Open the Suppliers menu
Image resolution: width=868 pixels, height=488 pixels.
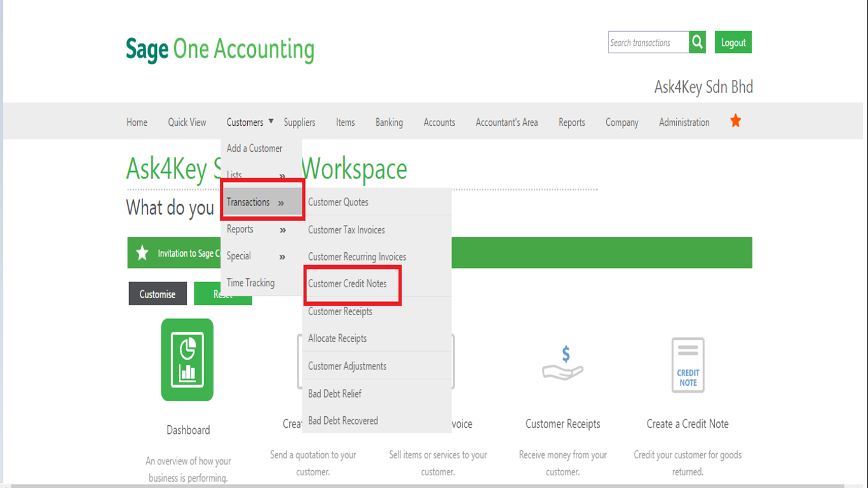click(x=299, y=122)
